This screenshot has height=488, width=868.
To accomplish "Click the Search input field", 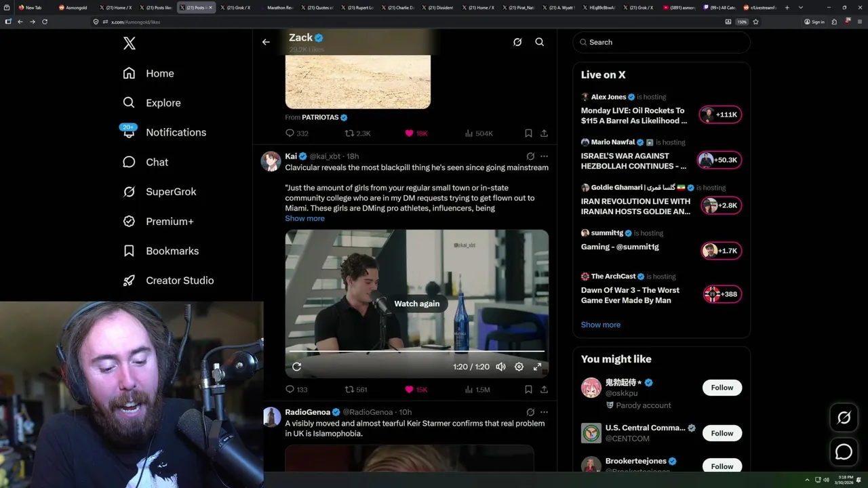I will pos(661,42).
